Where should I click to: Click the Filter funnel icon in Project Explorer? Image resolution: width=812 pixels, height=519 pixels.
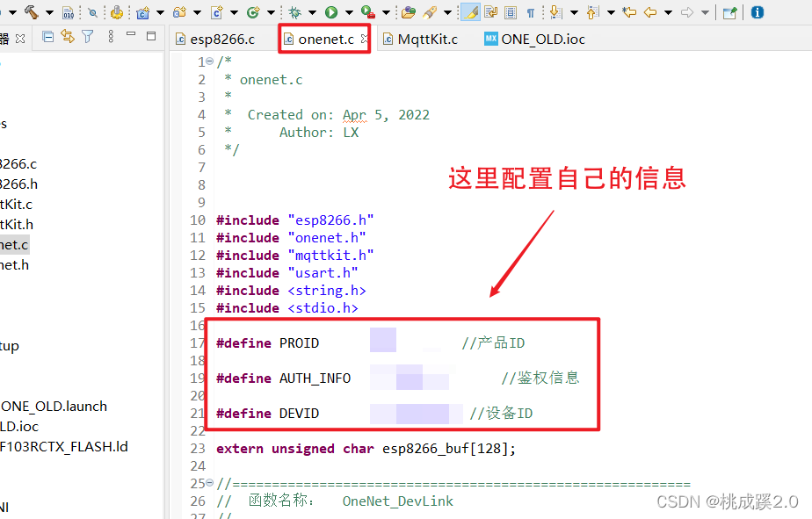pyautogui.click(x=88, y=37)
